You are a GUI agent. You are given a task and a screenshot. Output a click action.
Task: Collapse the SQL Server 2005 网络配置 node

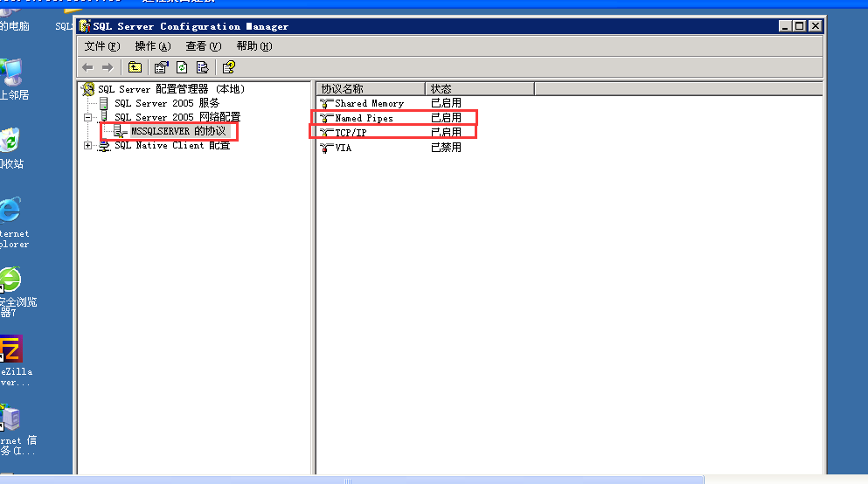[x=87, y=117]
